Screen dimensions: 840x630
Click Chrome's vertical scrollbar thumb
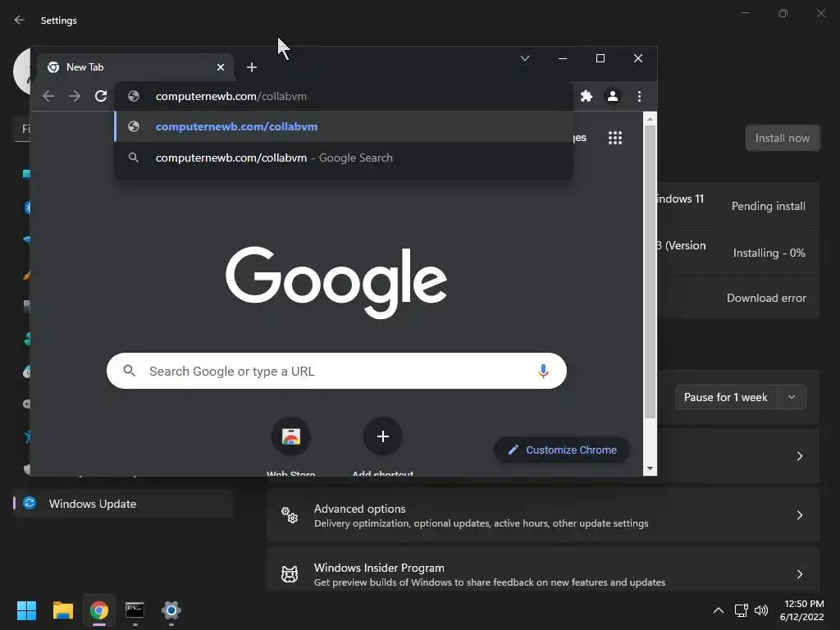click(x=650, y=272)
